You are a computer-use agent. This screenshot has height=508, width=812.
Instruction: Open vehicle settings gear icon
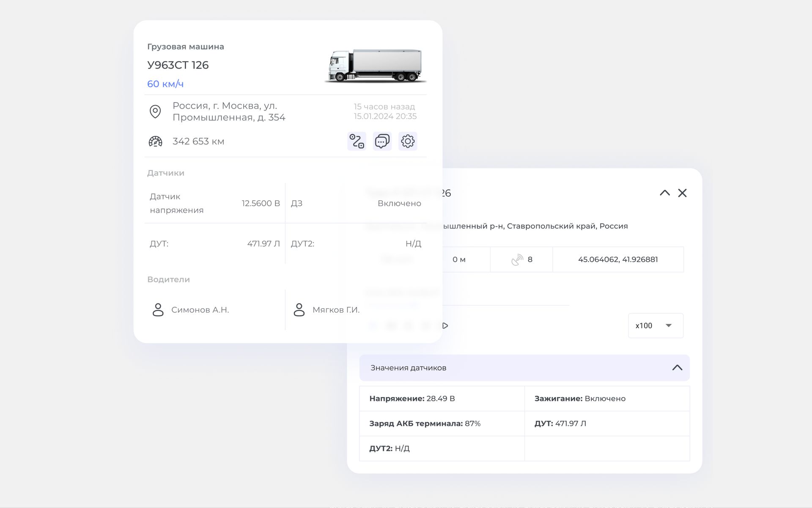408,141
